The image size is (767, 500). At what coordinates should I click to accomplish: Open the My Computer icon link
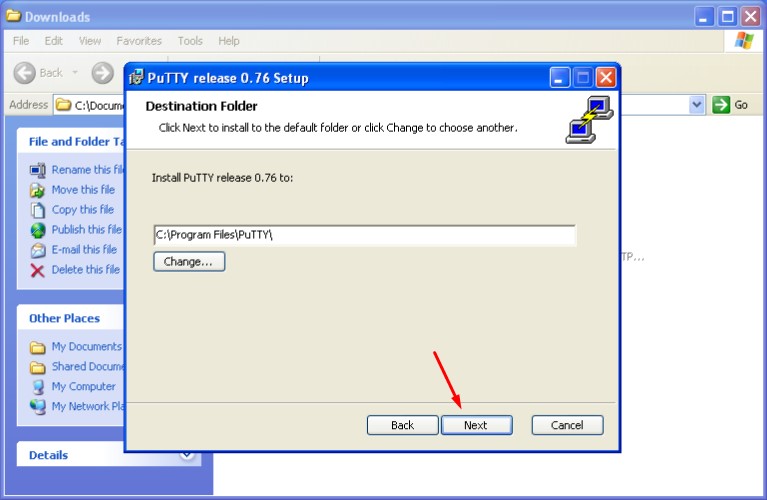(38, 386)
